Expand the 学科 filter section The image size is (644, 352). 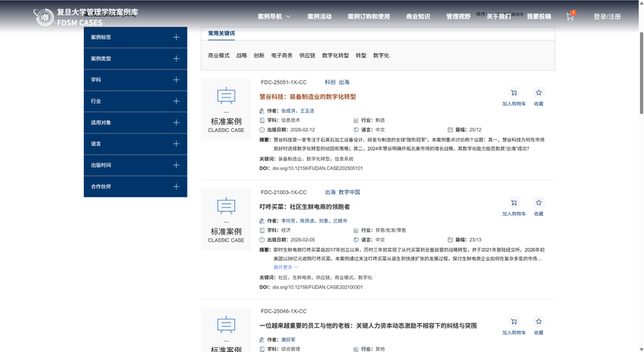tap(176, 80)
